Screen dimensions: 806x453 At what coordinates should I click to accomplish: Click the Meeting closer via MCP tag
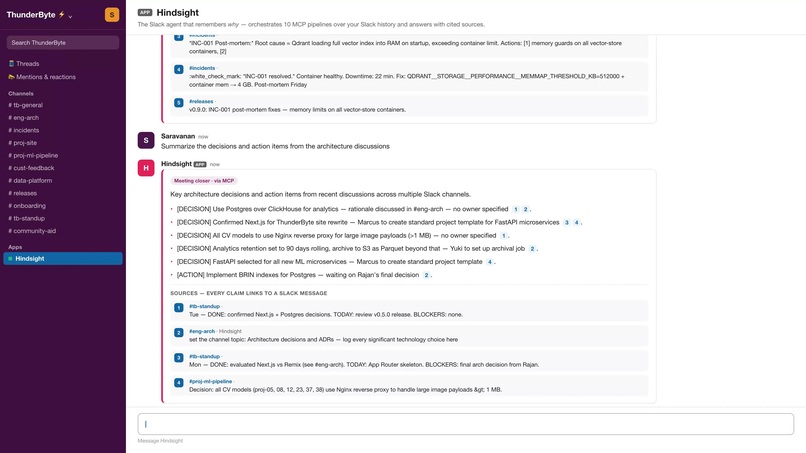[204, 181]
